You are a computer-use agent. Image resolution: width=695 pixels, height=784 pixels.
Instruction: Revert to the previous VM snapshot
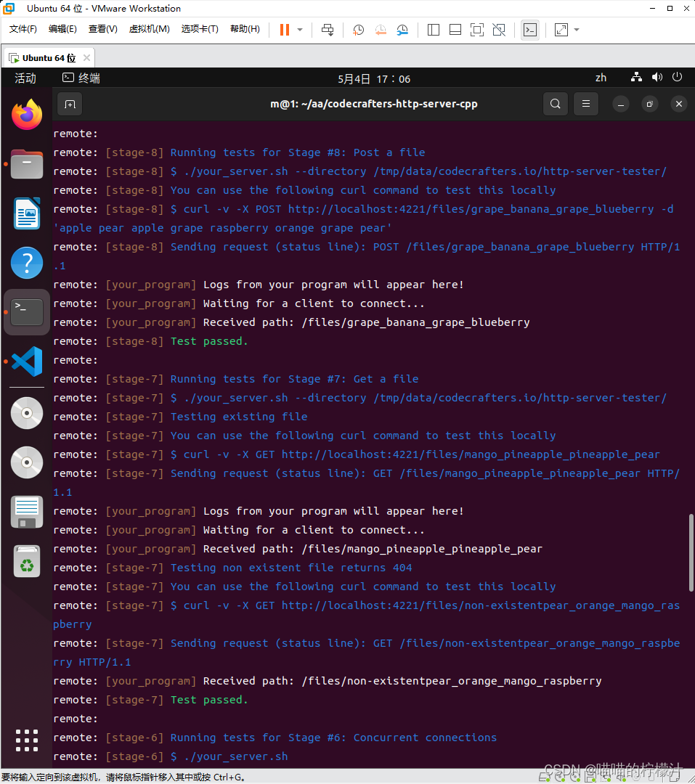[381, 30]
